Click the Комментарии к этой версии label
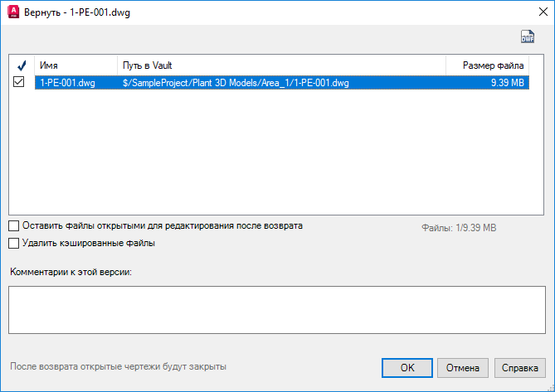Image resolution: width=555 pixels, height=392 pixels. click(x=76, y=272)
